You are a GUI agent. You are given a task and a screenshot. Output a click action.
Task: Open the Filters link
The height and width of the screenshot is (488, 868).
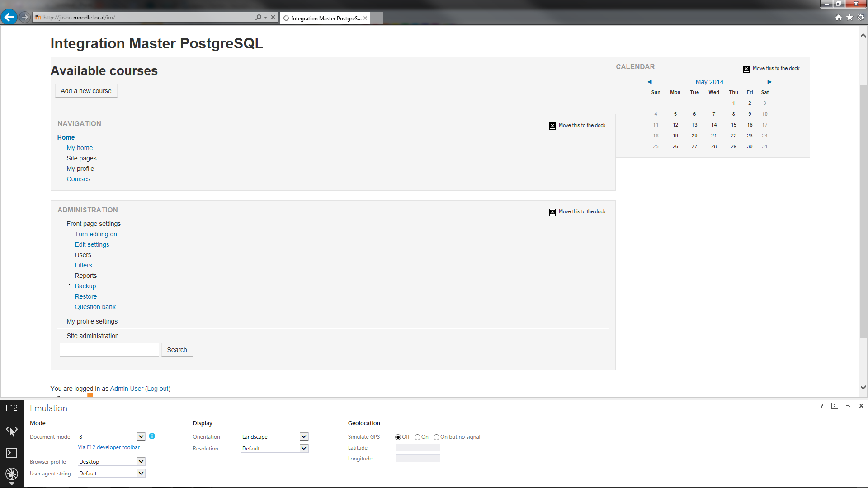(x=83, y=265)
